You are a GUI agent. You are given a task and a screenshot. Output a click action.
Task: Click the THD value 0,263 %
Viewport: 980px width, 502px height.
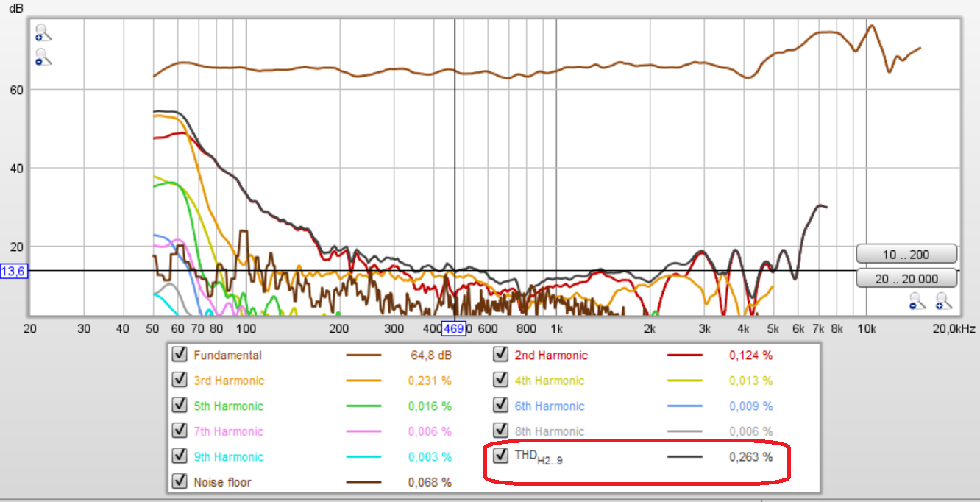(x=751, y=457)
